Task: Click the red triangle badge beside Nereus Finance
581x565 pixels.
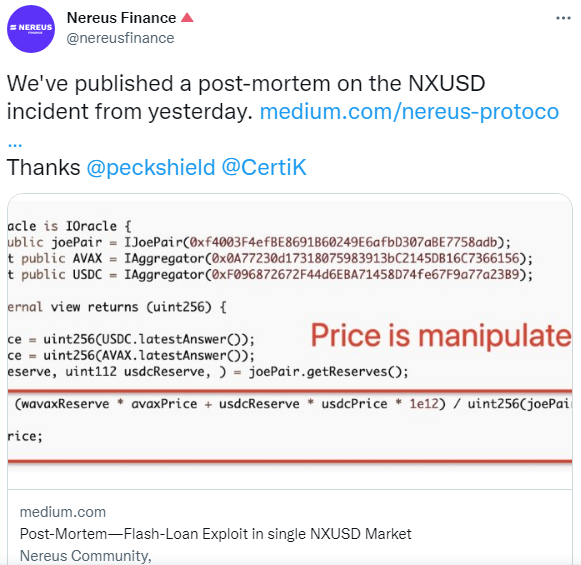Action: 187,17
